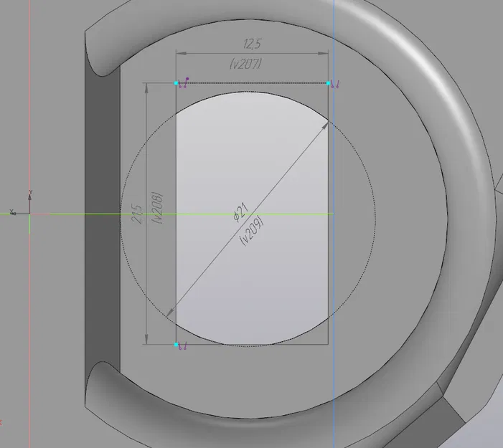Select the cyan bottom-left rectangle corner point
The height and width of the screenshot is (448, 503).
coord(176,345)
